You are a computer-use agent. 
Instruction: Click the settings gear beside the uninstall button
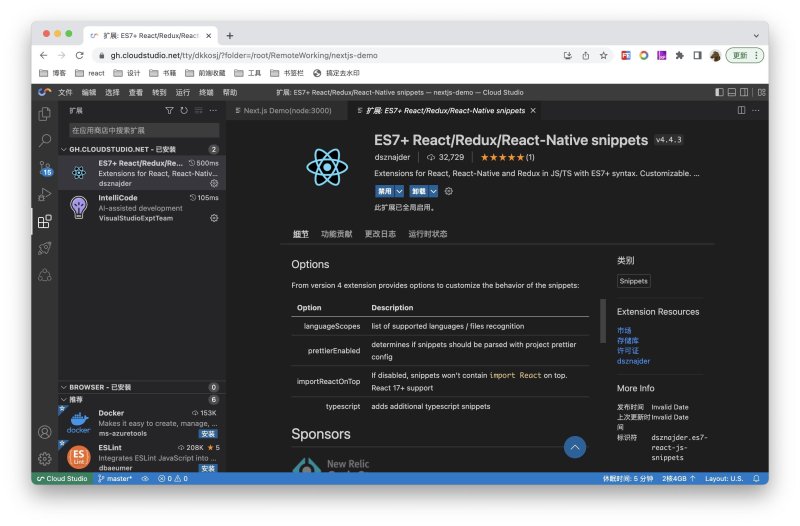coord(448,191)
